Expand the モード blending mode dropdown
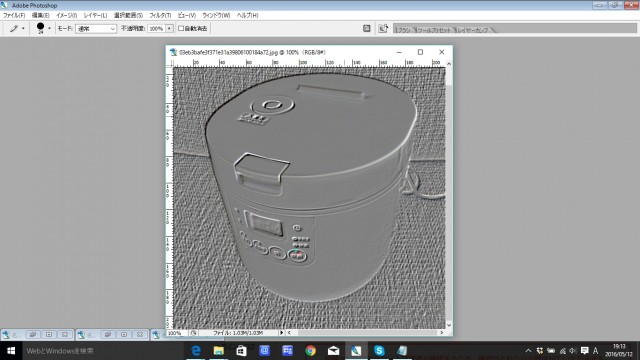This screenshot has height=360, width=640. click(x=96, y=29)
